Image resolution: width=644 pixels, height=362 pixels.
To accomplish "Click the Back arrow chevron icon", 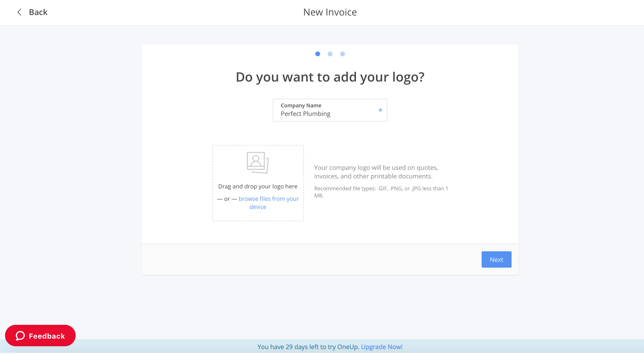I will pos(19,12).
